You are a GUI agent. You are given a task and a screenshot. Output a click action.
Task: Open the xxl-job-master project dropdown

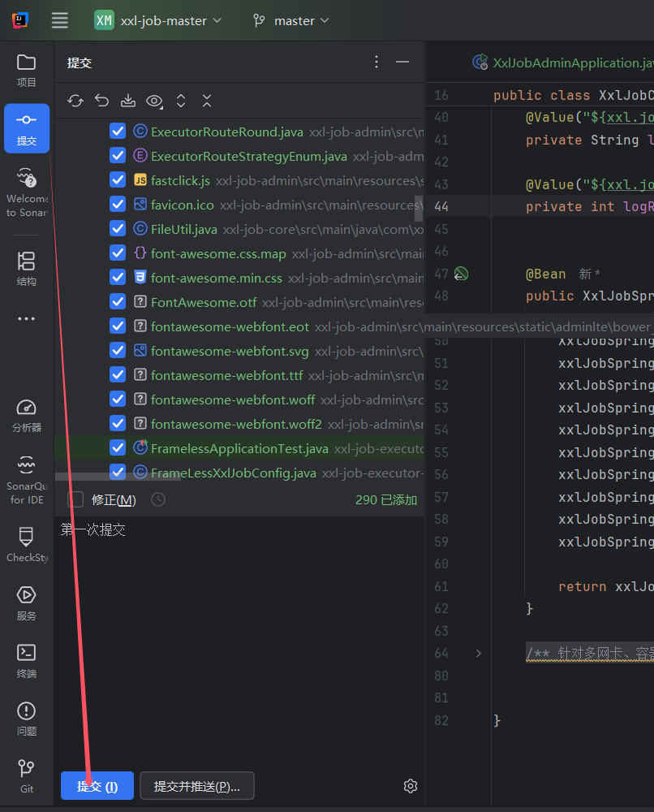coord(158,21)
